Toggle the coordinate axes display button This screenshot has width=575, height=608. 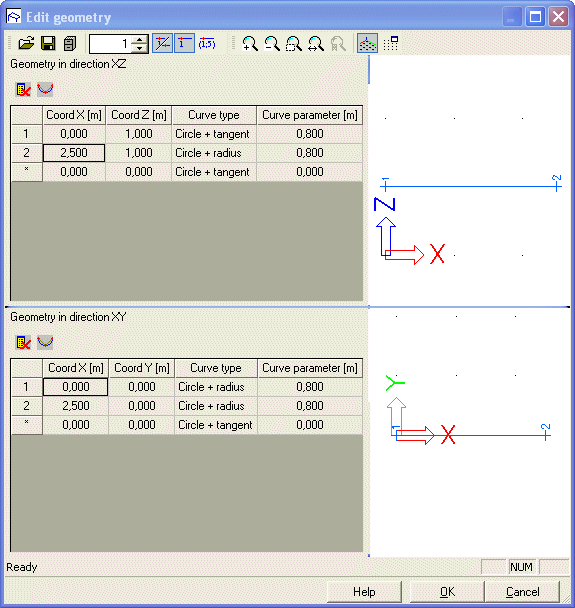pos(367,43)
